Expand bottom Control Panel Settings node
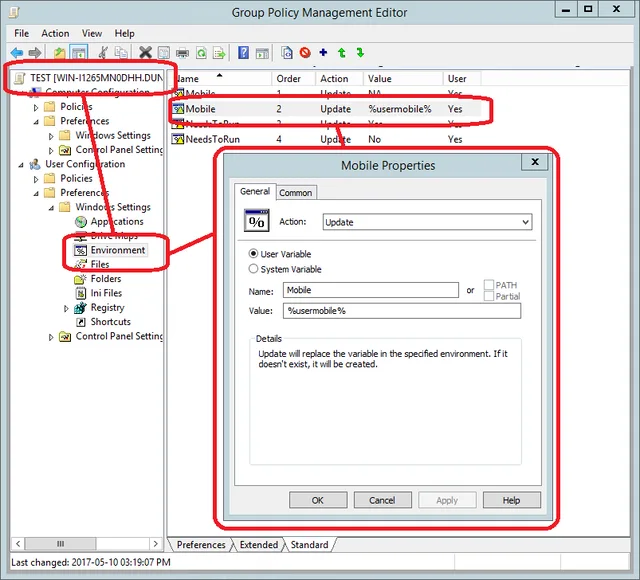 [51, 337]
